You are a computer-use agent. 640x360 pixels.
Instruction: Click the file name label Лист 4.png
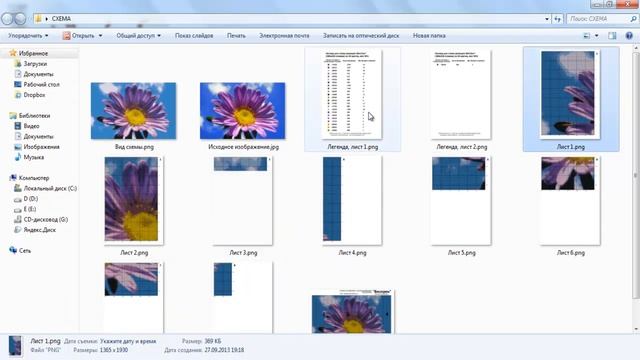pyautogui.click(x=352, y=253)
